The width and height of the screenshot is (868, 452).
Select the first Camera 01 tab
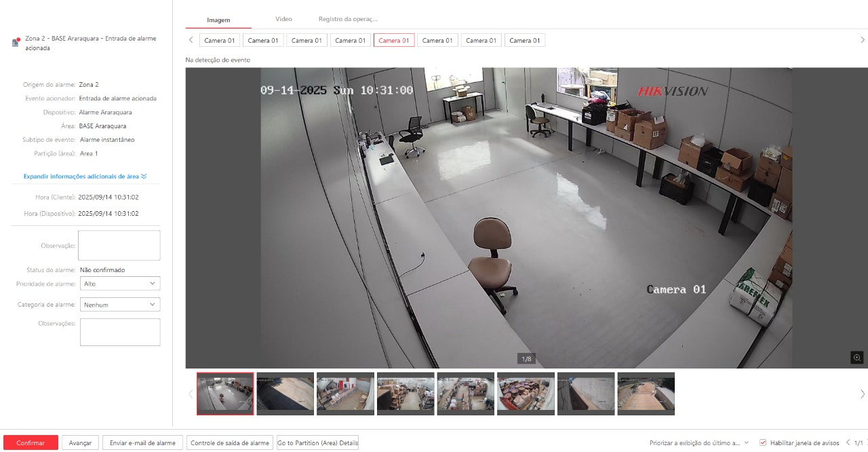[220, 41]
